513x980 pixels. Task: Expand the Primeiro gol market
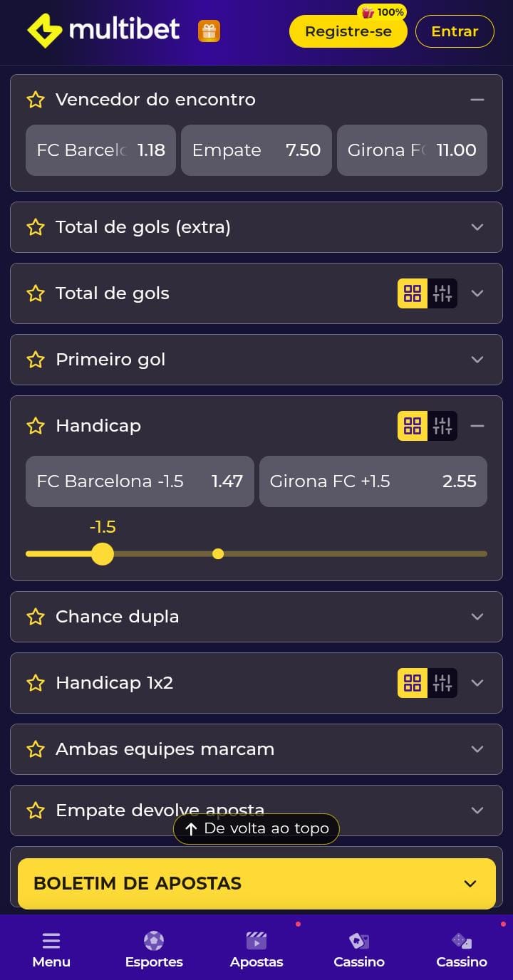pos(477,360)
